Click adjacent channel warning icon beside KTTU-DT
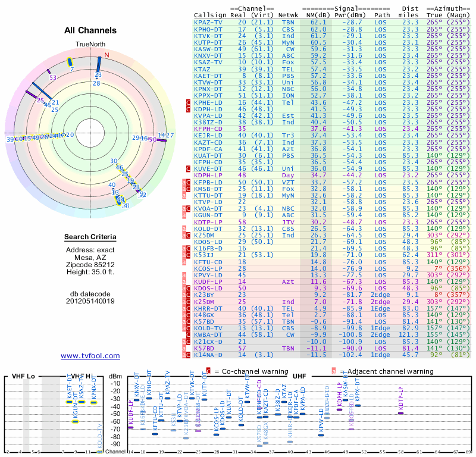The image size is (476, 457). pos(184,195)
